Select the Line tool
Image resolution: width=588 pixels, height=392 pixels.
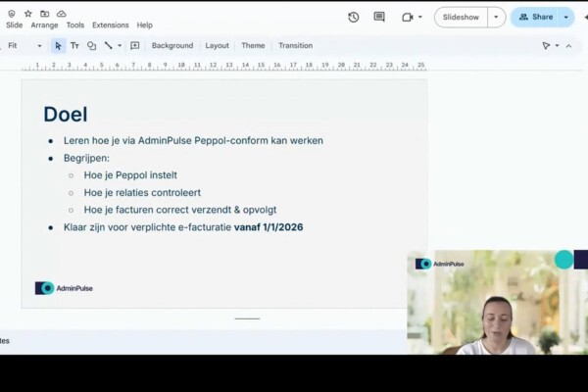[109, 46]
